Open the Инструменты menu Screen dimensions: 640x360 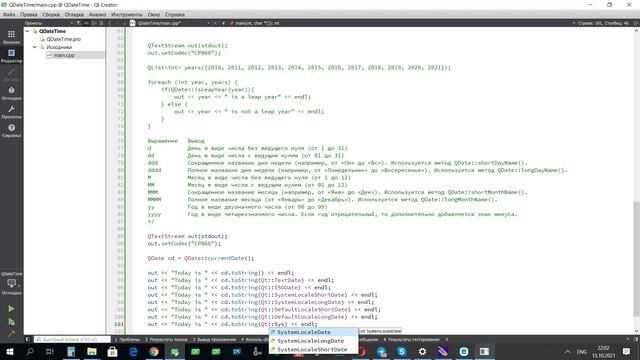pos(127,14)
